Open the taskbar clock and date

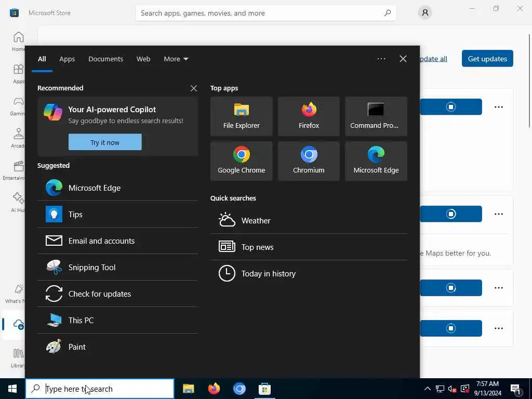click(x=487, y=389)
